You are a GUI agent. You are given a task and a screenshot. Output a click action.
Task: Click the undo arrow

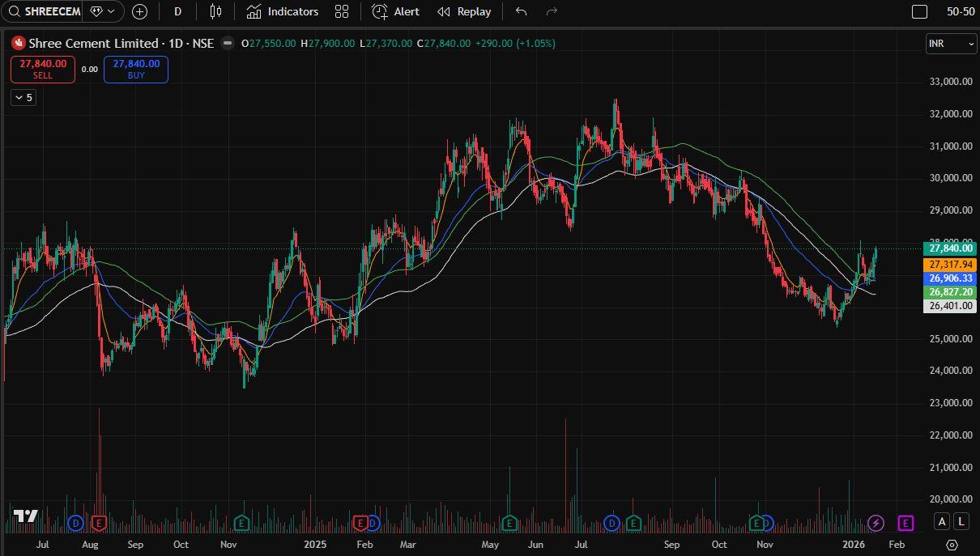pyautogui.click(x=522, y=11)
